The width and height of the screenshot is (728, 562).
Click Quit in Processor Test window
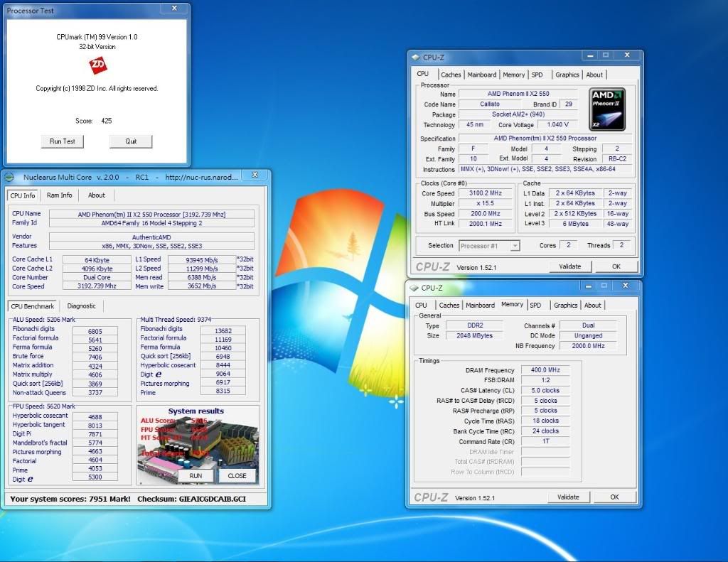(131, 141)
